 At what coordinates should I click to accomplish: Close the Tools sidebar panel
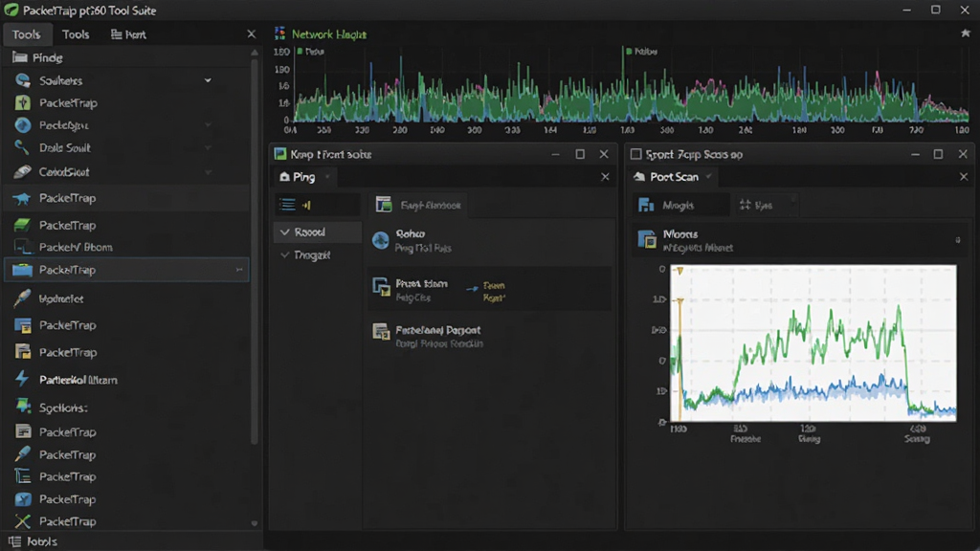[x=252, y=33]
